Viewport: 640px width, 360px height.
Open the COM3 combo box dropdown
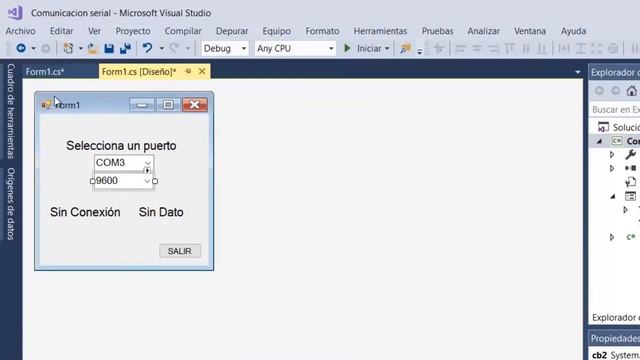[148, 163]
